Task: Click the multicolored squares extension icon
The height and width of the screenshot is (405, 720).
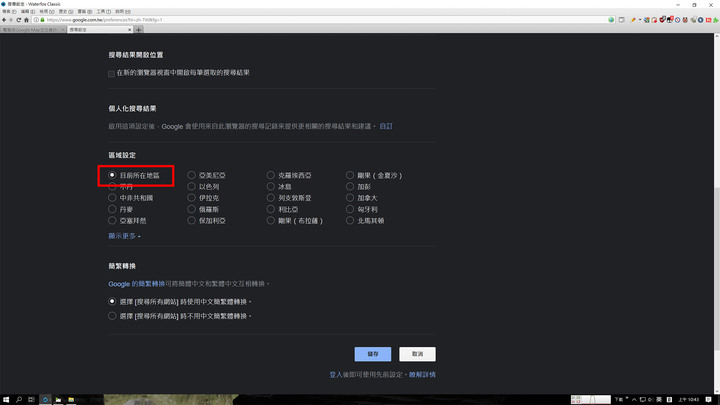Action: point(647,20)
